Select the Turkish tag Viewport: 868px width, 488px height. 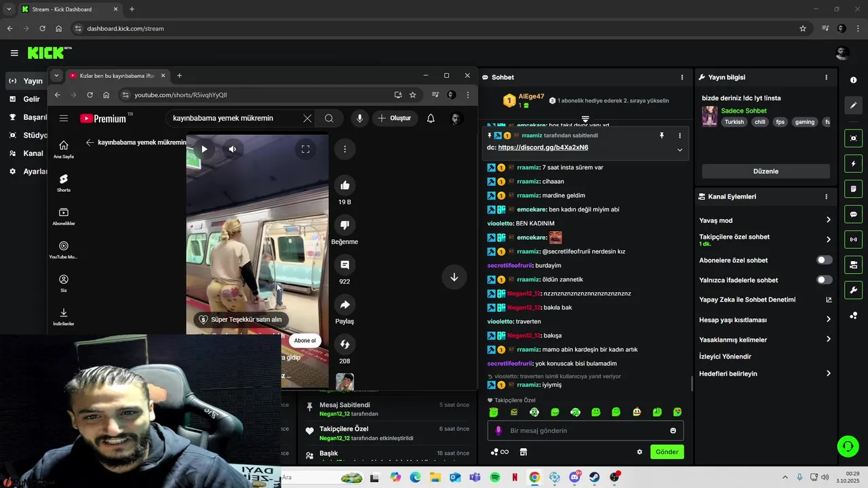coord(734,122)
